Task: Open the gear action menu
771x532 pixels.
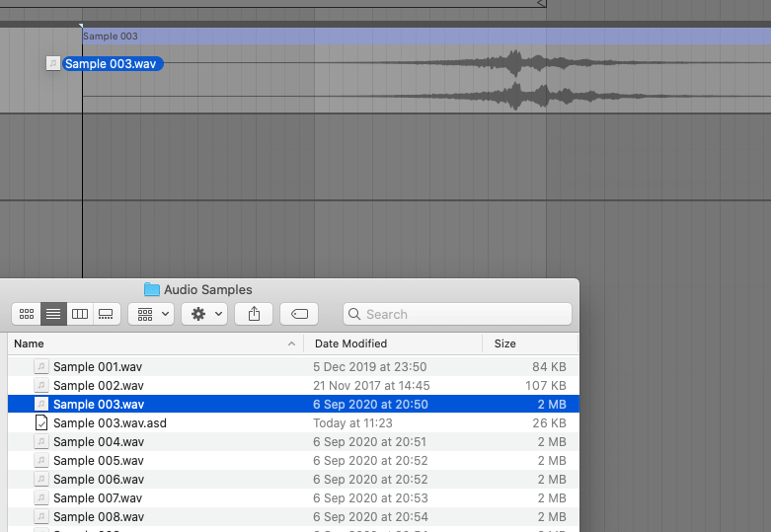Action: click(204, 314)
